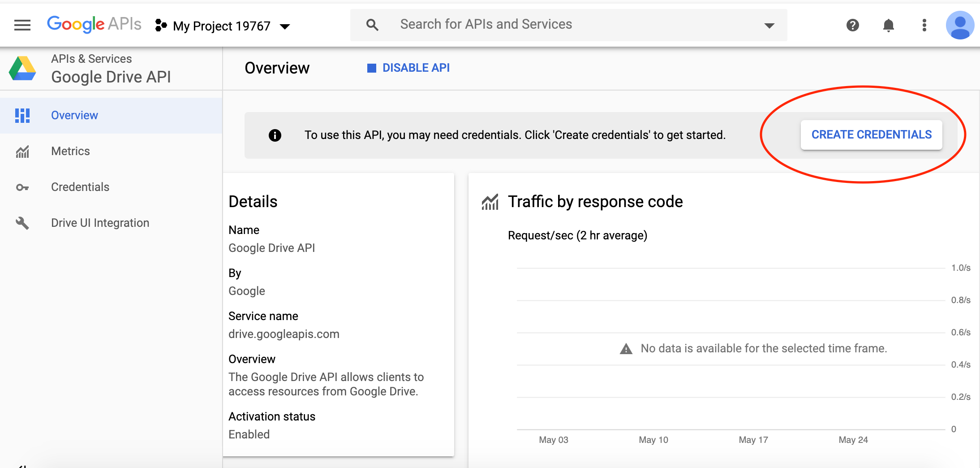Viewport: 980px width, 468px height.
Task: Click the user account avatar
Action: (960, 25)
